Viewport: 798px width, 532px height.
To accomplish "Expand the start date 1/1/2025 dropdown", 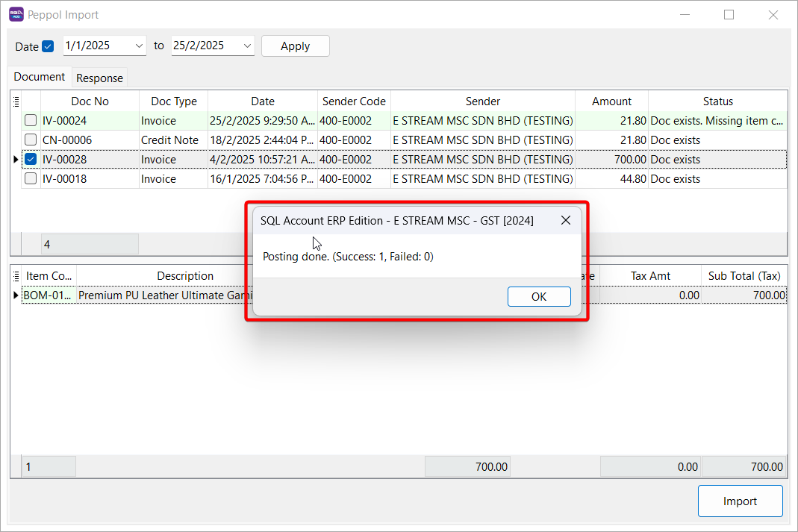I will (139, 46).
